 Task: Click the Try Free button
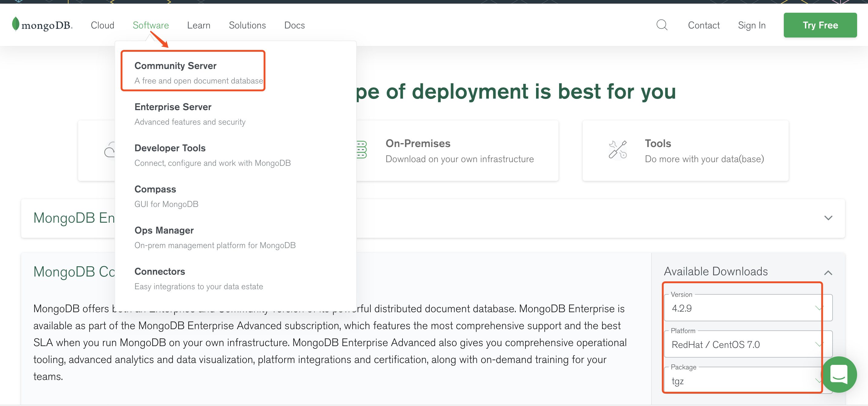820,25
